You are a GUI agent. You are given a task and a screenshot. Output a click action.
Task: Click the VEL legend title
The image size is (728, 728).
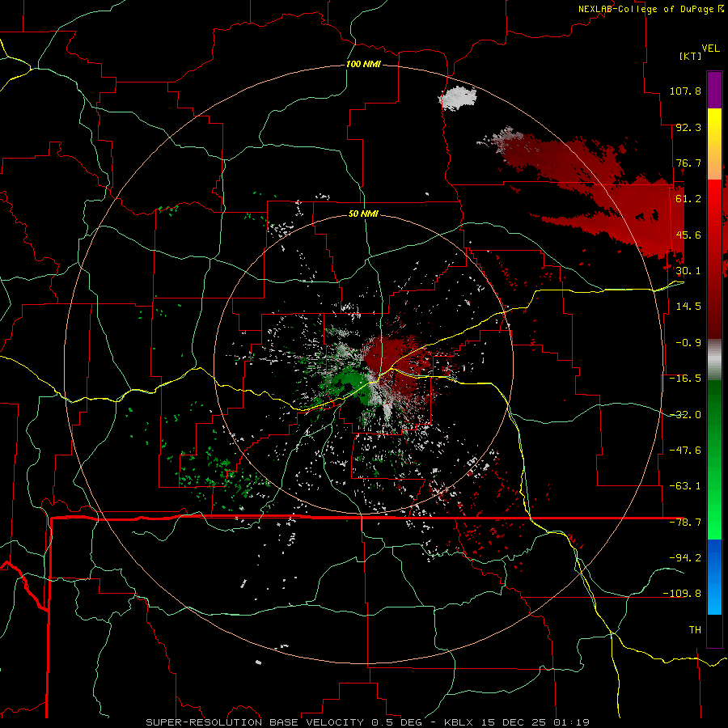[710, 49]
